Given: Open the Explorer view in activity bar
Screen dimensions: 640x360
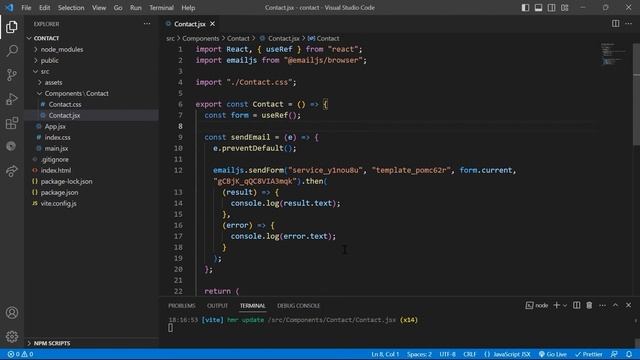Looking at the screenshot, I should (12, 27).
